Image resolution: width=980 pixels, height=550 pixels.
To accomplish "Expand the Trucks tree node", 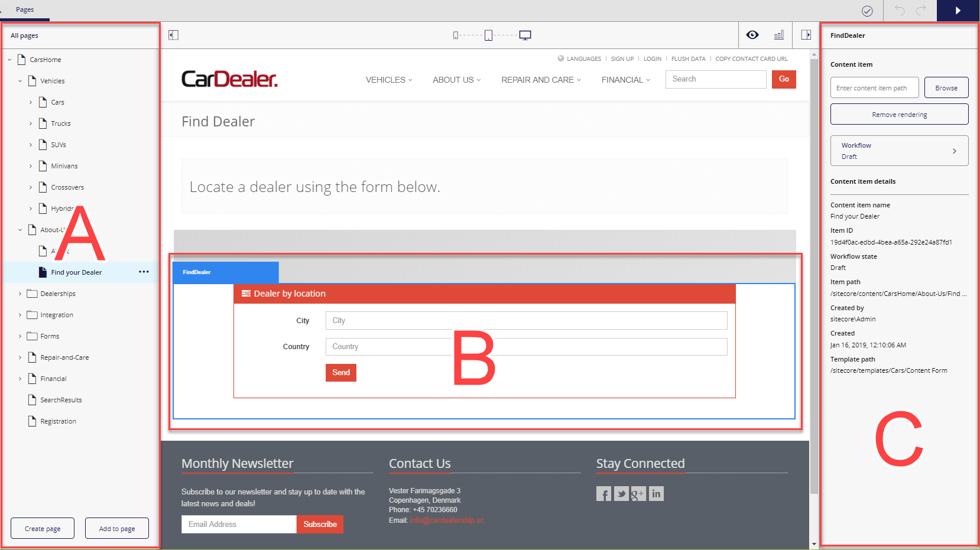I will click(31, 123).
